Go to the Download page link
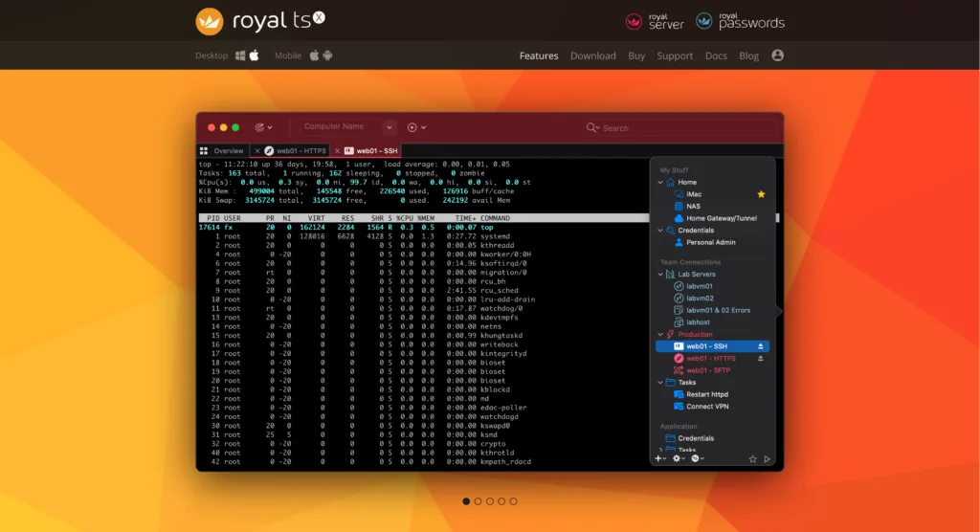Viewport: 980px width, 532px height. coord(593,55)
